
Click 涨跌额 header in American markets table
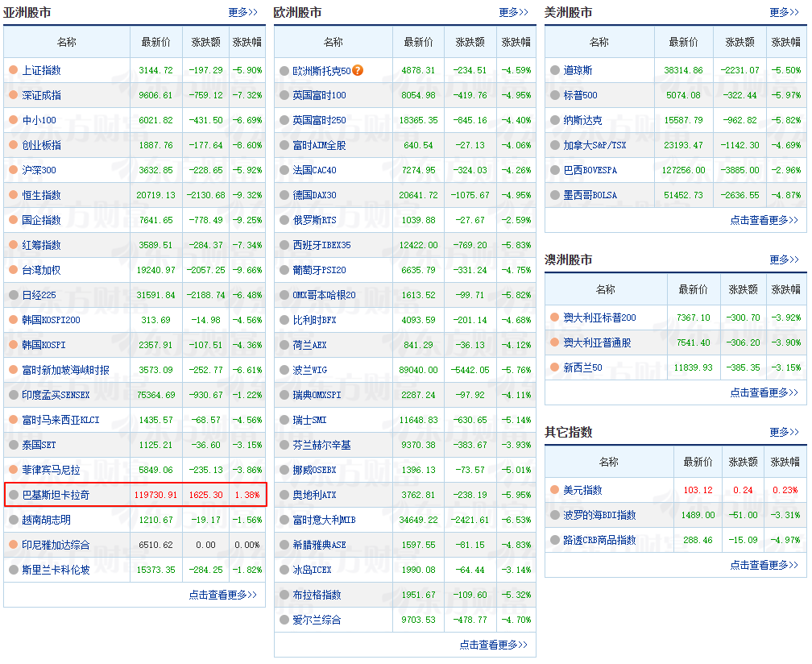coord(740,42)
